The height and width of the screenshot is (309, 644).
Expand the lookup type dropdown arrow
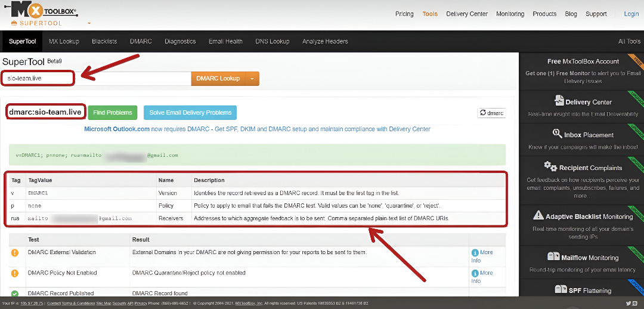[252, 78]
